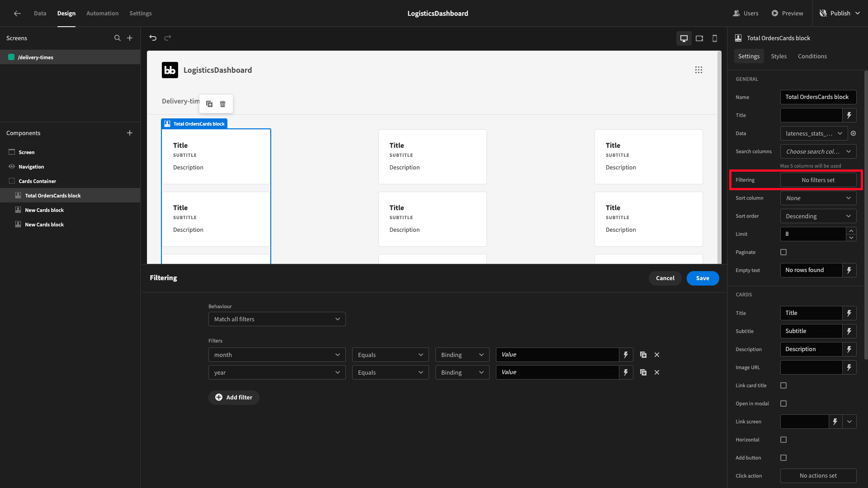This screenshot has height=488, width=868.
Task: Open the app grid menu in preview
Action: pos(699,70)
